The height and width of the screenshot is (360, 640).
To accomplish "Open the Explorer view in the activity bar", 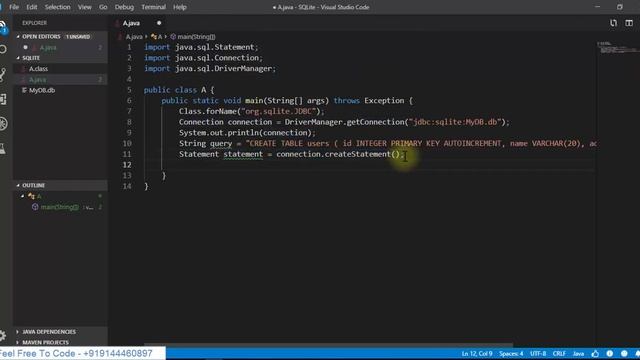I will point(3,27).
